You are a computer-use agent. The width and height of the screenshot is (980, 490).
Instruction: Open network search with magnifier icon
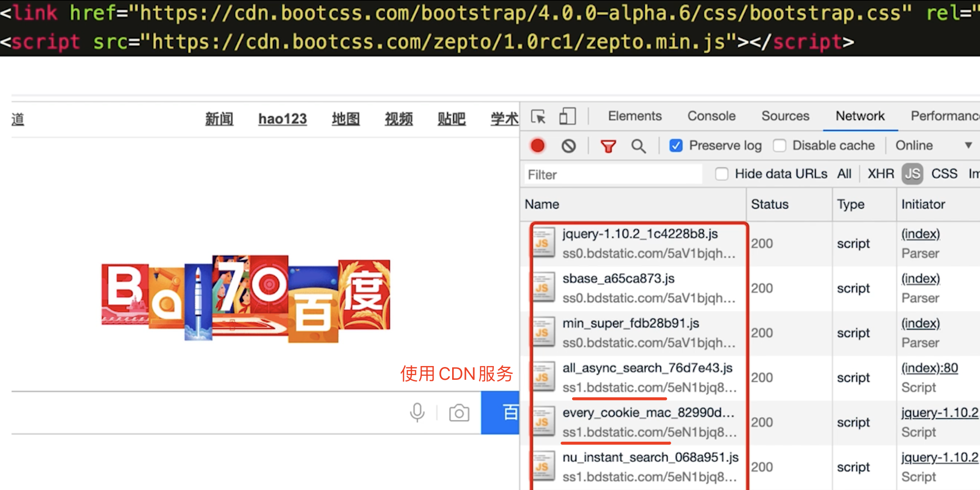pyautogui.click(x=638, y=146)
